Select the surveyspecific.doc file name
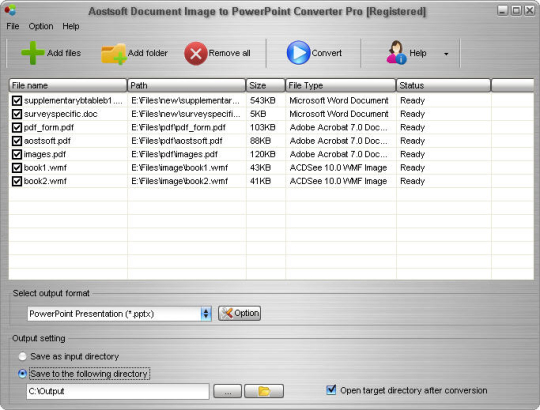Image resolution: width=540 pixels, height=410 pixels. tap(61, 114)
